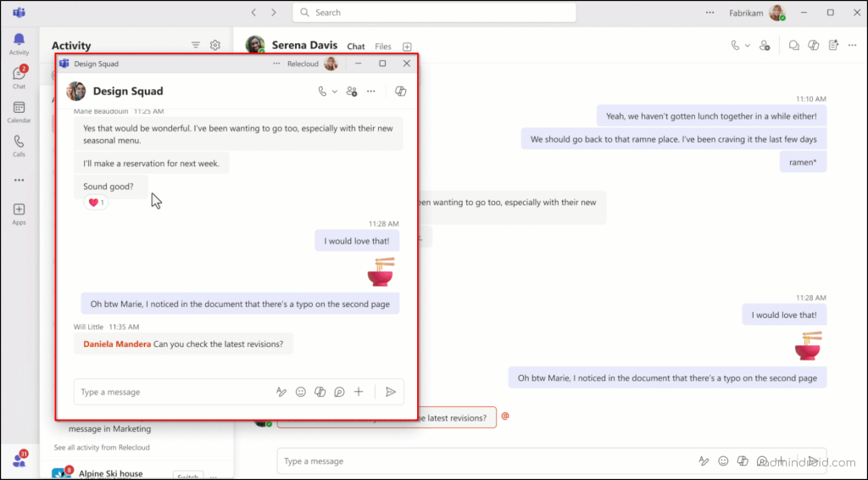Open chat bubble icon in main header

tap(793, 46)
